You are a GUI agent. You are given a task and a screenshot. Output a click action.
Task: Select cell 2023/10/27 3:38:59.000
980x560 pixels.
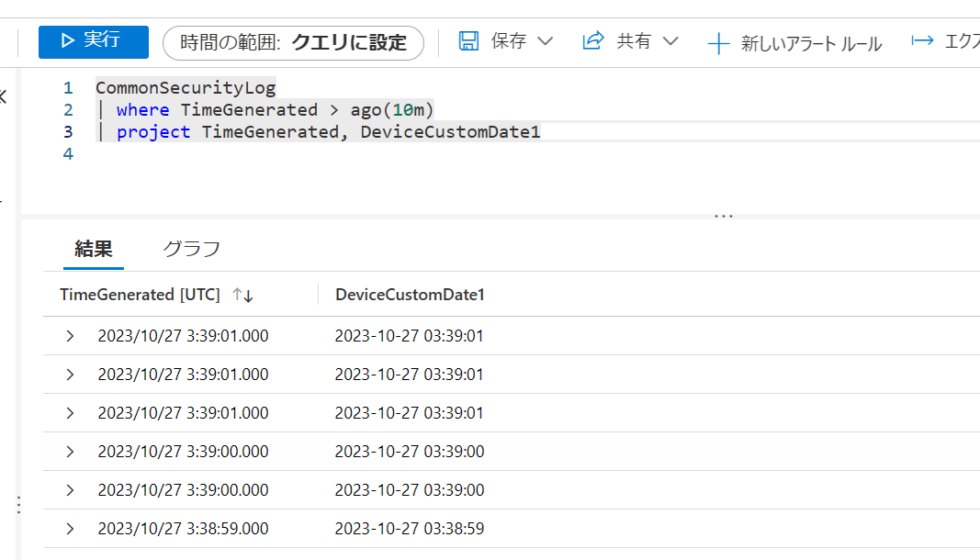point(183,529)
